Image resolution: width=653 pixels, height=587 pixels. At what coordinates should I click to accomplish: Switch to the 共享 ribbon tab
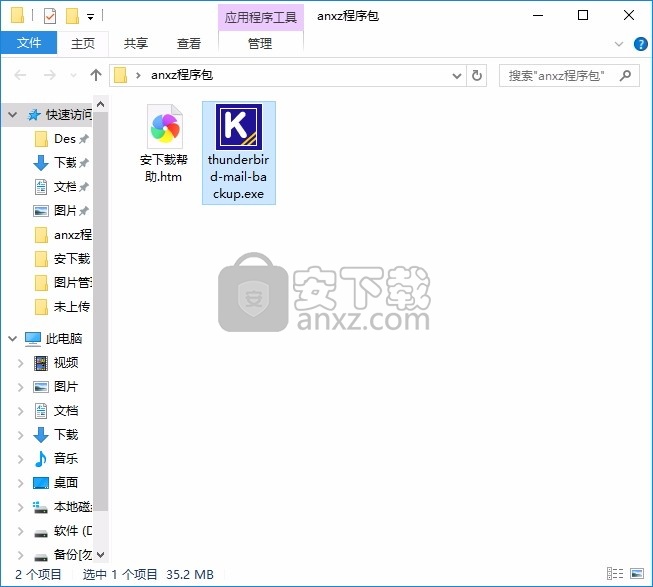click(x=135, y=43)
